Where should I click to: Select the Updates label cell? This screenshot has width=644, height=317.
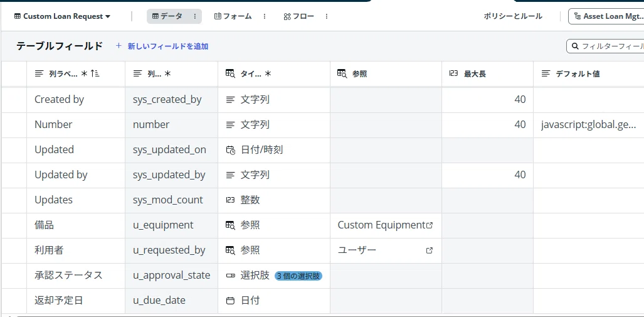click(x=76, y=200)
